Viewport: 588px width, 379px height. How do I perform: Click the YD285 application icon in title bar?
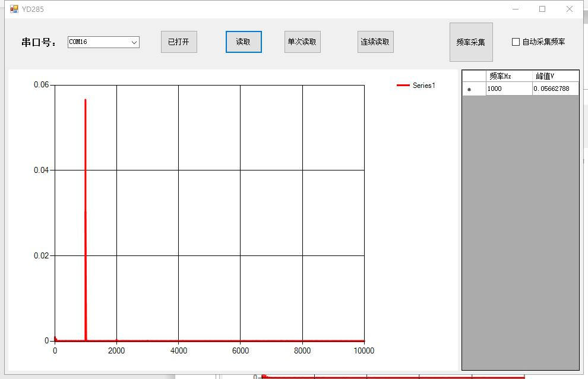click(14, 9)
